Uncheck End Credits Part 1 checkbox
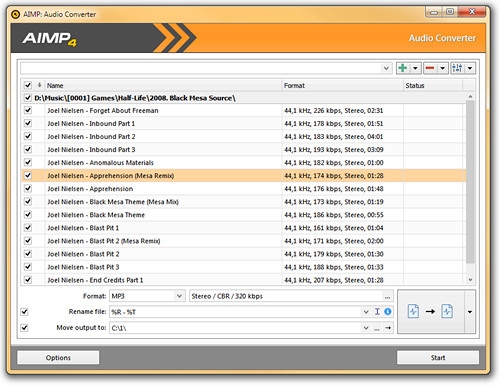500x387 pixels. pyautogui.click(x=28, y=280)
